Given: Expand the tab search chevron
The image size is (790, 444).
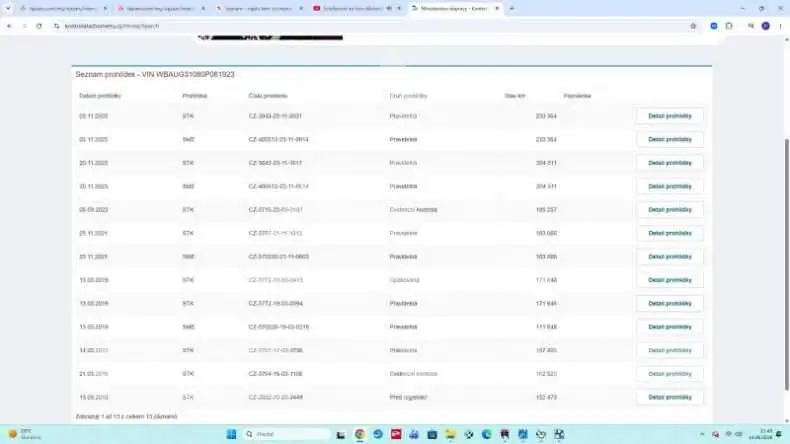Looking at the screenshot, I should point(8,9).
